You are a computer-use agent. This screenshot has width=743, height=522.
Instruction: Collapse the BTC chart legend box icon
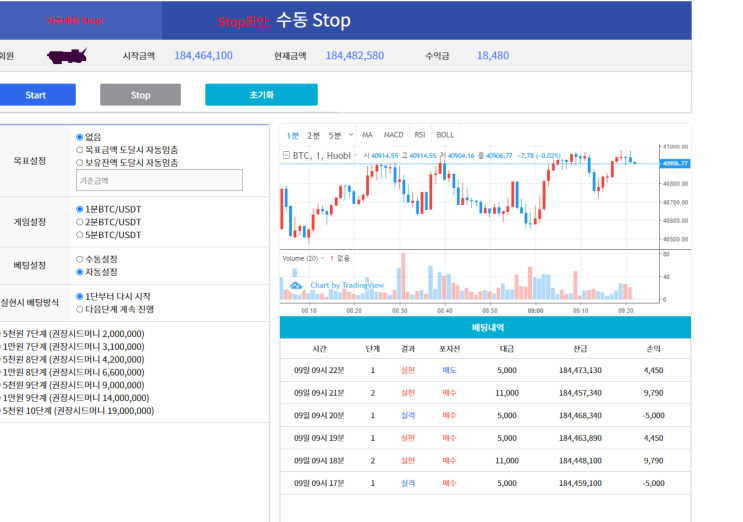pyautogui.click(x=286, y=155)
